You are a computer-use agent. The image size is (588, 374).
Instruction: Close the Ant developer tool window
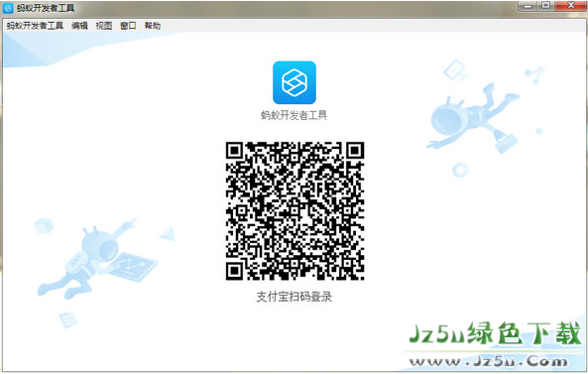coord(571,6)
